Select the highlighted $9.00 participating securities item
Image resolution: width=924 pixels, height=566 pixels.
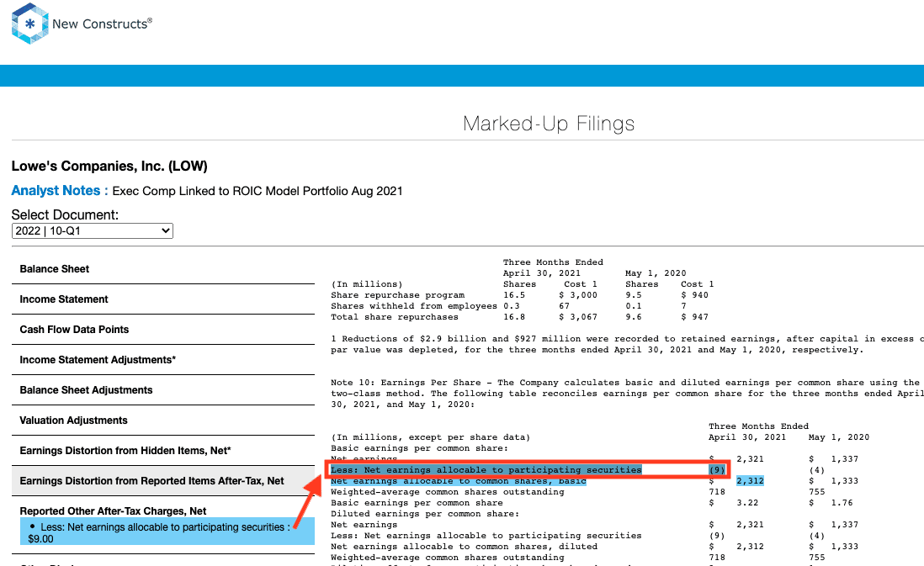coord(167,532)
